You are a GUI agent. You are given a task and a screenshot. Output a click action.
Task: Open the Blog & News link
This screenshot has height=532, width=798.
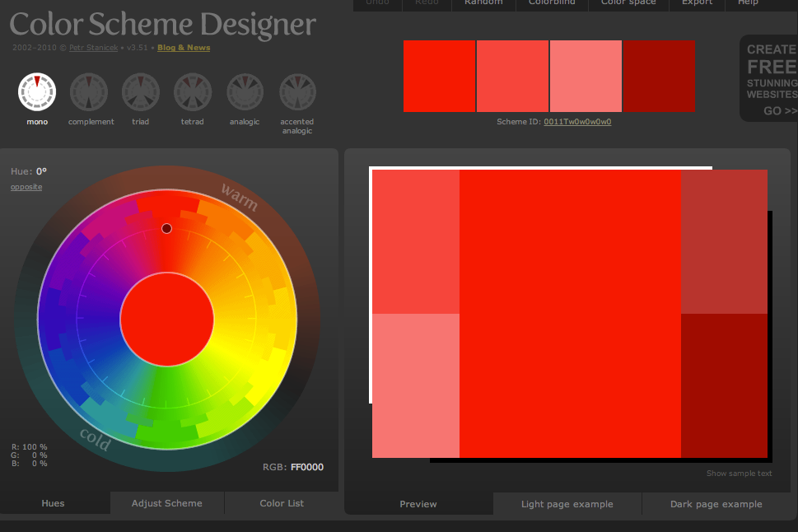[184, 47]
